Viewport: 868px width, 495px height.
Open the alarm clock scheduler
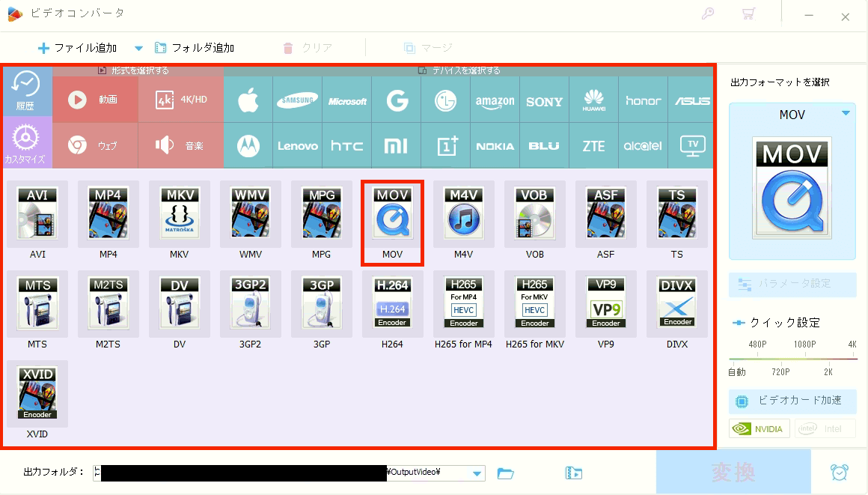coord(840,473)
